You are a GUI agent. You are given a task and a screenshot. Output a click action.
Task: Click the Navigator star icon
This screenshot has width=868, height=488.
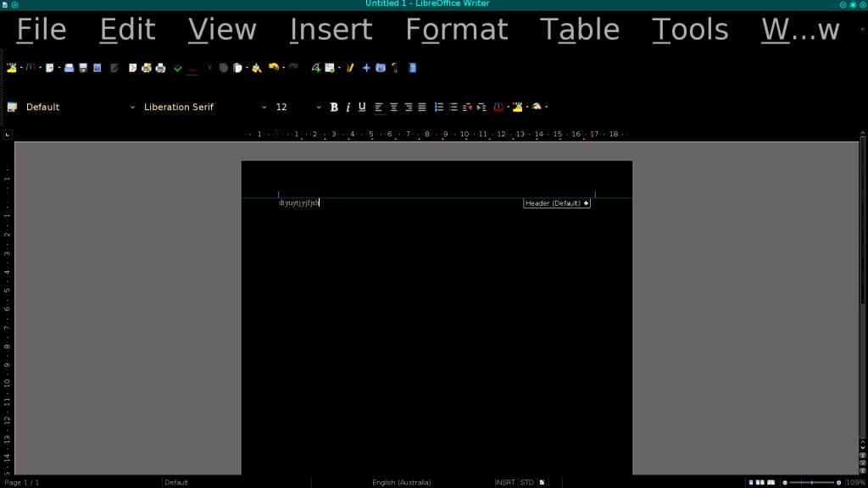tap(366, 68)
